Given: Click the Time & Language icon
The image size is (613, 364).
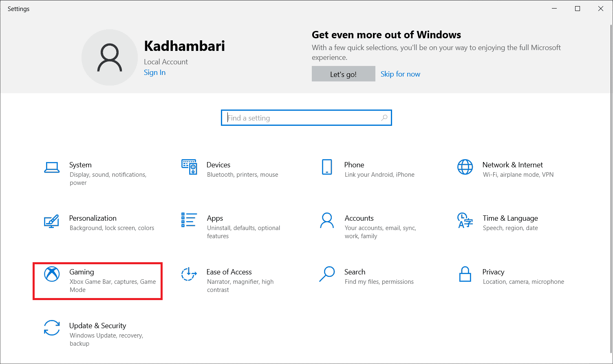Looking at the screenshot, I should [465, 220].
